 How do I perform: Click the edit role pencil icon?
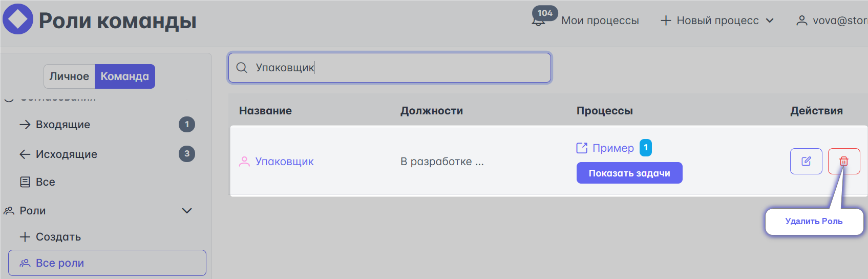click(806, 162)
